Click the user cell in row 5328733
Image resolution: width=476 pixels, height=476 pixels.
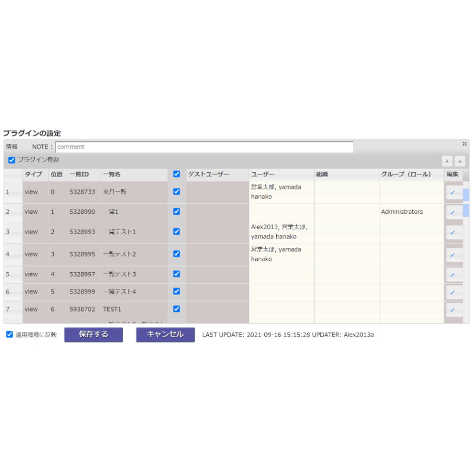pos(281,192)
